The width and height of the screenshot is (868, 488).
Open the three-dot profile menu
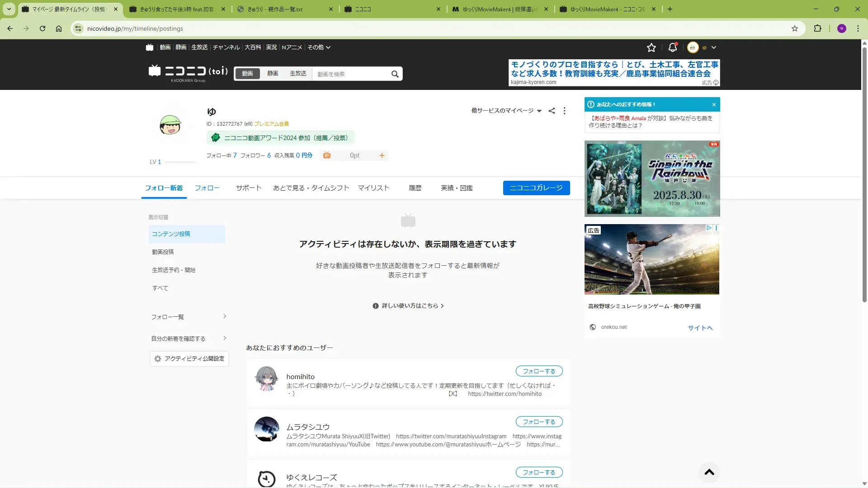tap(564, 111)
